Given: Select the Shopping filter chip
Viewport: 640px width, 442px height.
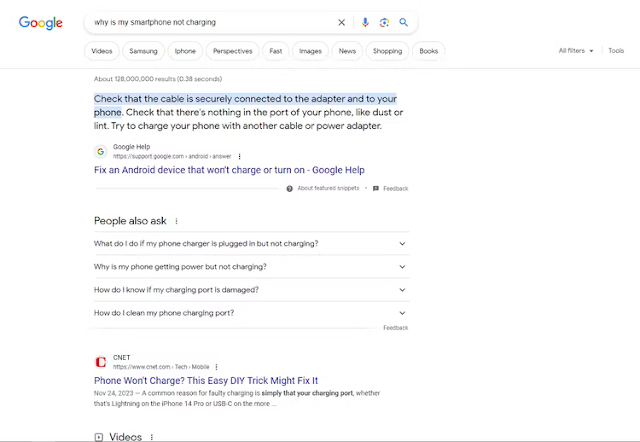Looking at the screenshot, I should tap(387, 51).
